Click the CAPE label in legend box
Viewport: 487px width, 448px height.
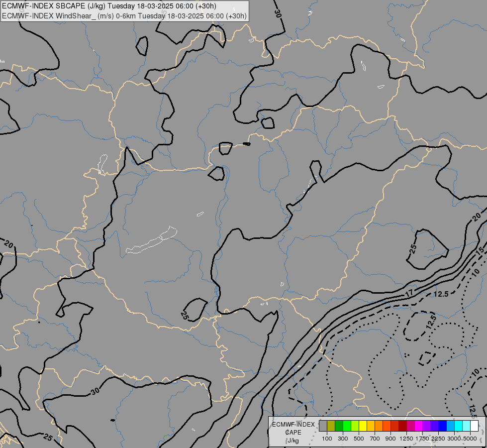point(293,433)
